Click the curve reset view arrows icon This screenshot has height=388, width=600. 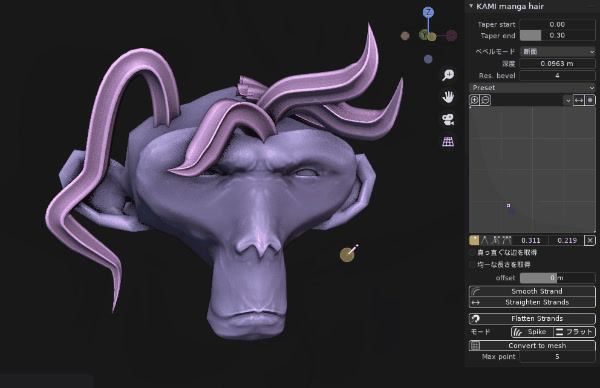(x=579, y=100)
